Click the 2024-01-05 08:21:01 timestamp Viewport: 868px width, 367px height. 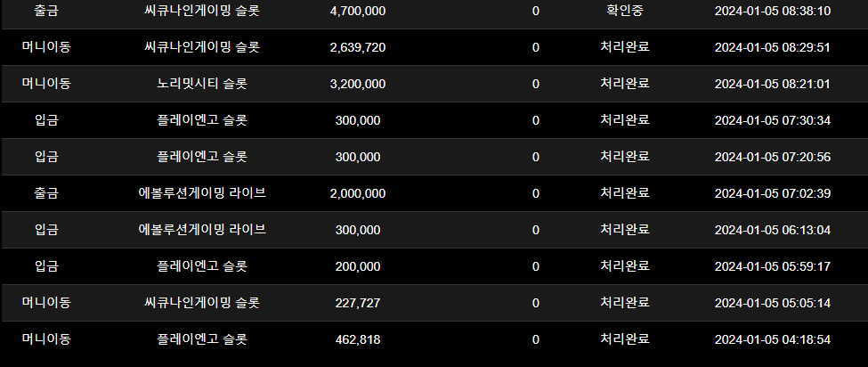point(772,84)
